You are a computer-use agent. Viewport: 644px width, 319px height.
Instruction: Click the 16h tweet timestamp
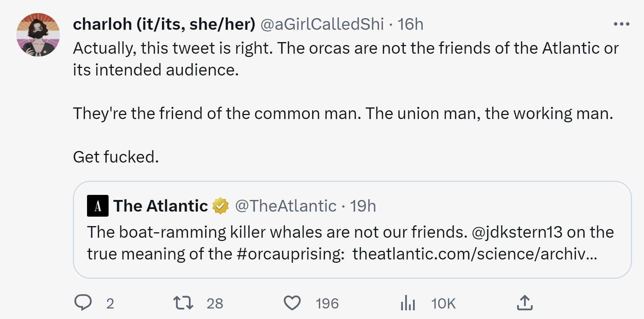coord(410,24)
